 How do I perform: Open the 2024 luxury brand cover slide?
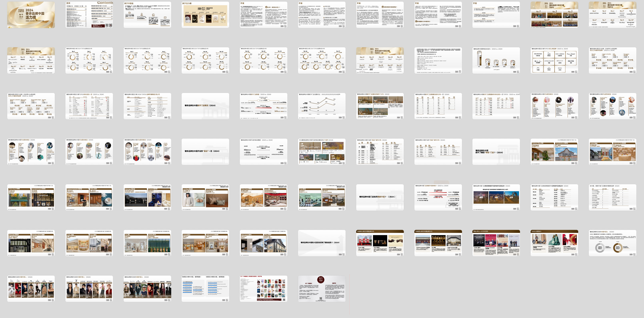(31, 15)
